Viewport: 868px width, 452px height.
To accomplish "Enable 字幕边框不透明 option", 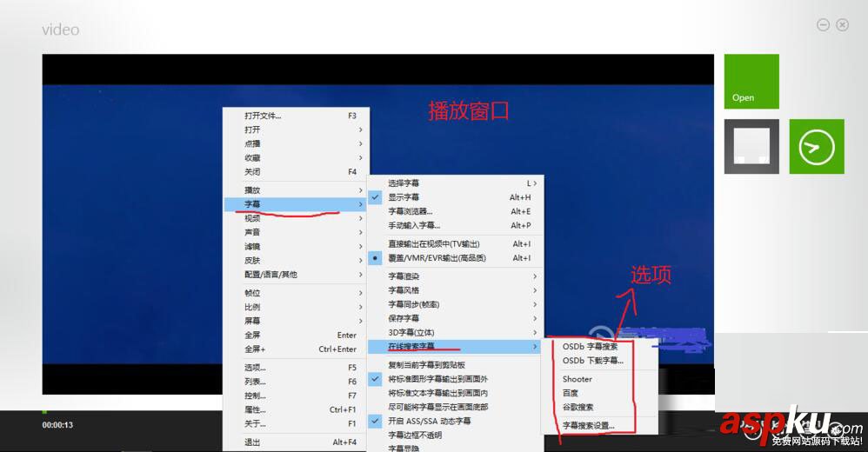I will tap(457, 435).
